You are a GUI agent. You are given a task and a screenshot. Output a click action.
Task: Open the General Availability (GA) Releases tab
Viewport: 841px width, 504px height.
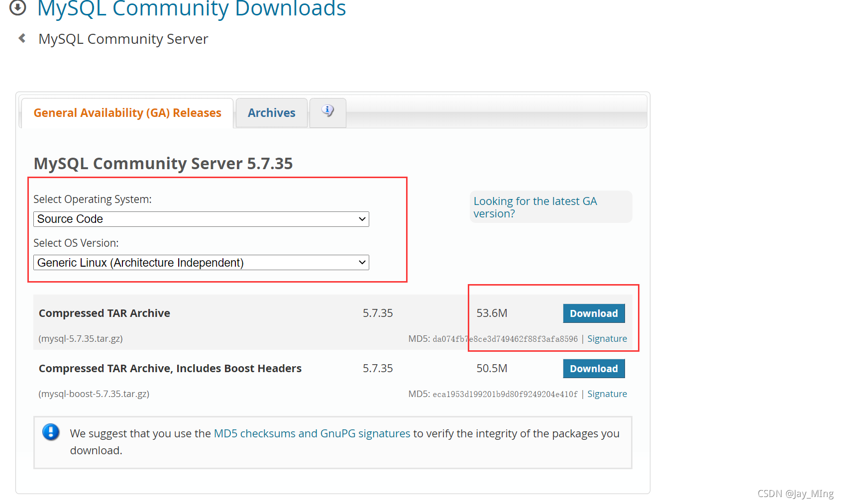pos(127,113)
